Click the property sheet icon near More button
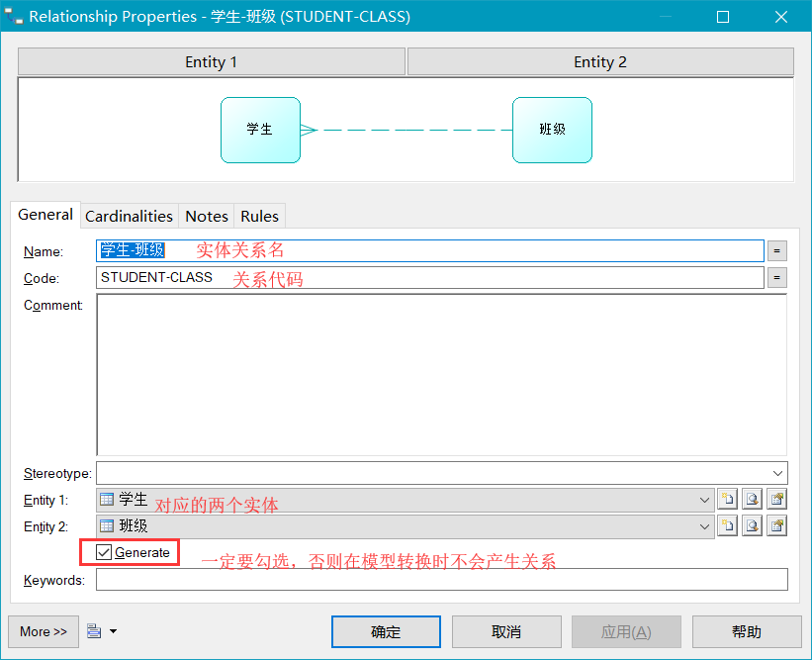The height and width of the screenshot is (660, 812). (x=94, y=631)
